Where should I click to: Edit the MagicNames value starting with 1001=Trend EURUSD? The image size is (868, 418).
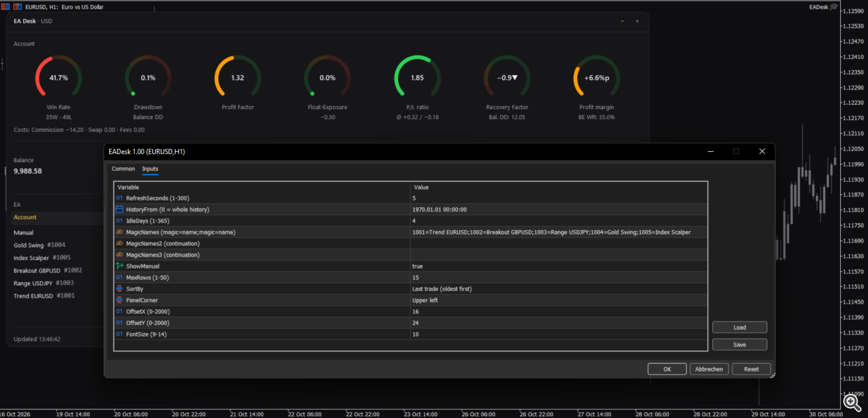point(558,232)
